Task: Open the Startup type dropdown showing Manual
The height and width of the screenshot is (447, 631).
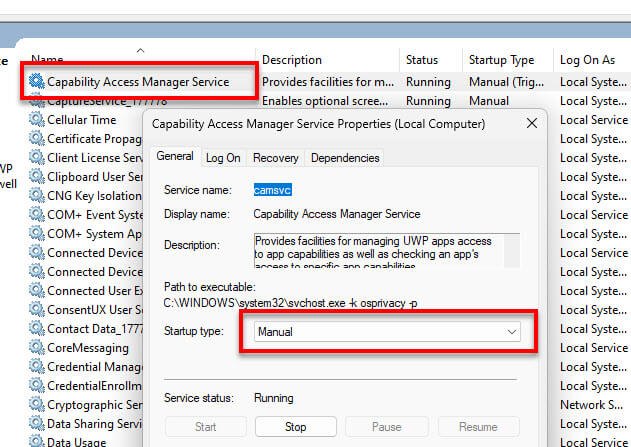Action: pos(387,332)
